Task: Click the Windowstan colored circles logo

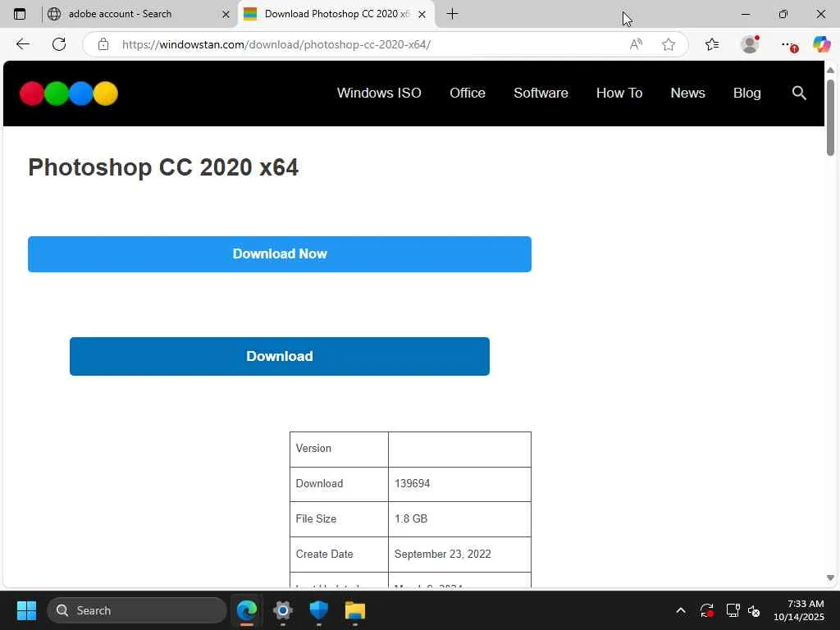Action: tap(69, 94)
